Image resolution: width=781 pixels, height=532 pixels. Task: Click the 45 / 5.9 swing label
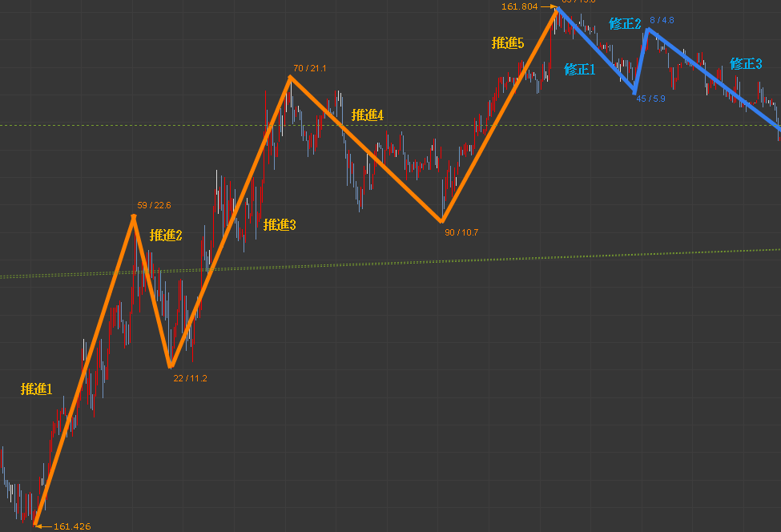(650, 99)
